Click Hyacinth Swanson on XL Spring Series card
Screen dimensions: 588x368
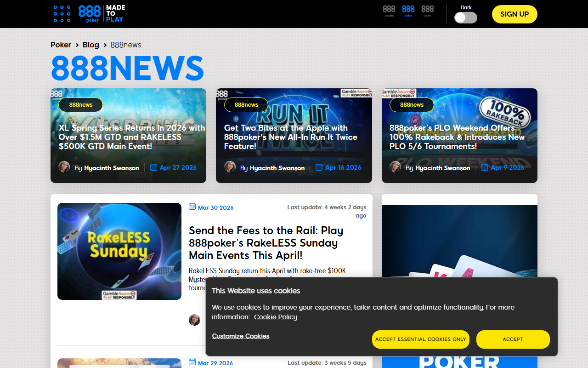pos(112,168)
